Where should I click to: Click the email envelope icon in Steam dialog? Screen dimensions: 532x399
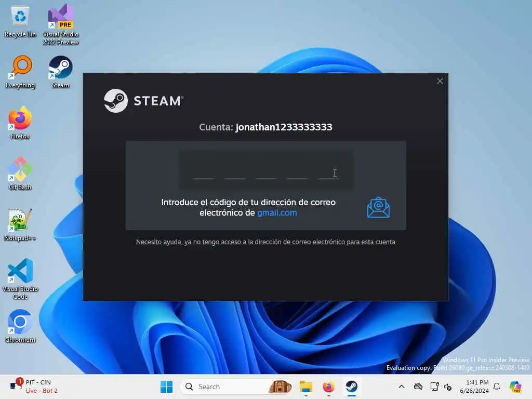coord(378,208)
